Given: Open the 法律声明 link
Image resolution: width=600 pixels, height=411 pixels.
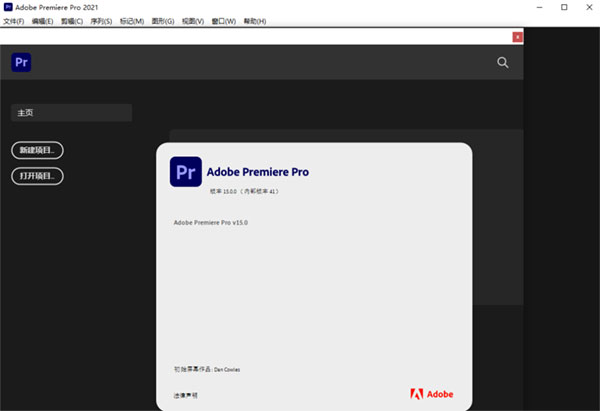Looking at the screenshot, I should (186, 395).
